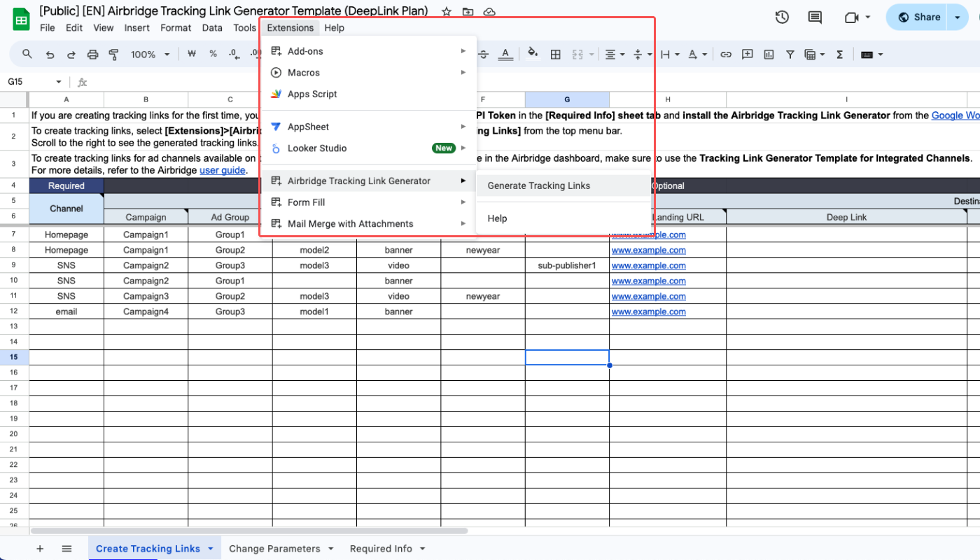Open the Change Parameters tab arrow menu

click(330, 549)
